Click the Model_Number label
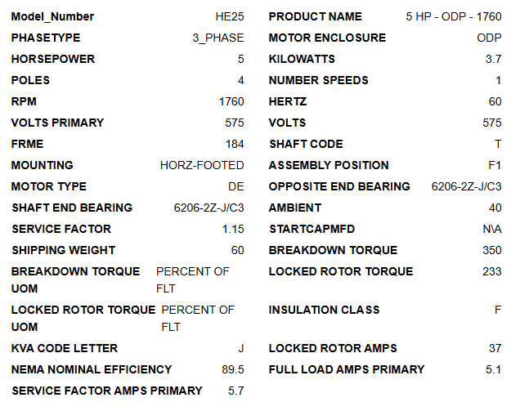Image resolution: width=520 pixels, height=420 pixels. pyautogui.click(x=52, y=16)
